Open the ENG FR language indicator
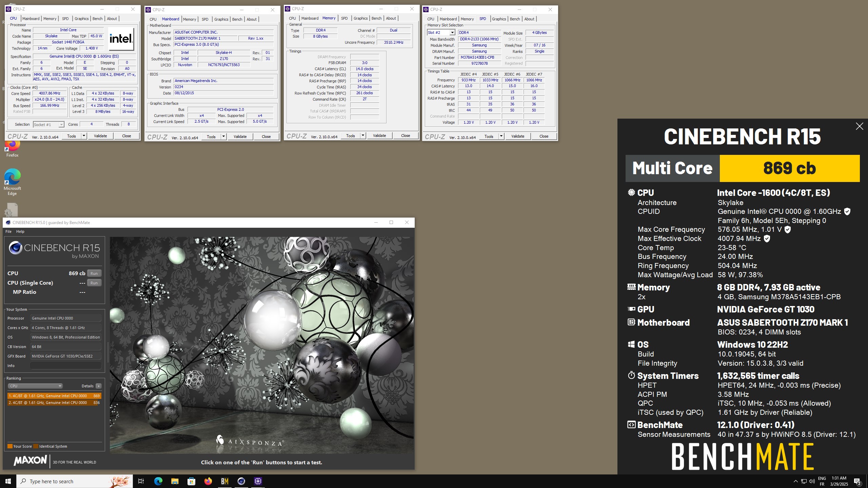The image size is (868, 488). (822, 481)
